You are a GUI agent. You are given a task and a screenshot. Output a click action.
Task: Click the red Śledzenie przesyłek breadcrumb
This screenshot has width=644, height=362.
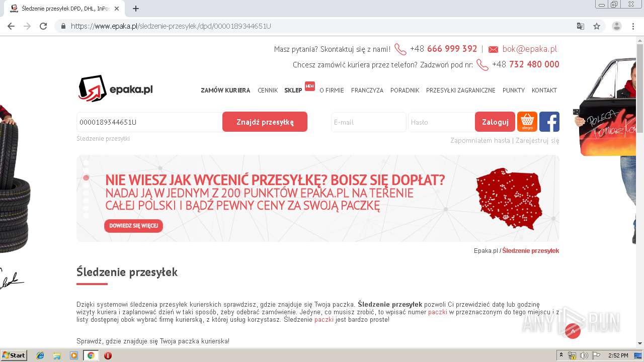pyautogui.click(x=530, y=251)
